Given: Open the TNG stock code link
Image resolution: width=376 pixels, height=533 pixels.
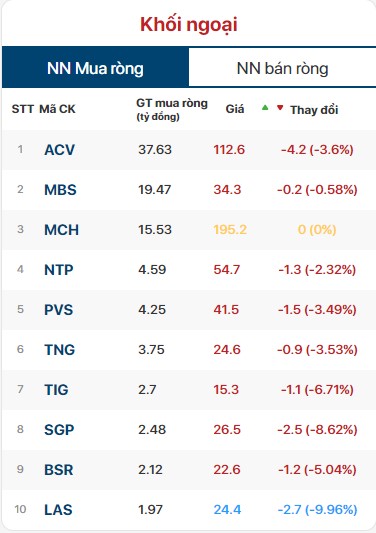Looking at the screenshot, I should (59, 350).
